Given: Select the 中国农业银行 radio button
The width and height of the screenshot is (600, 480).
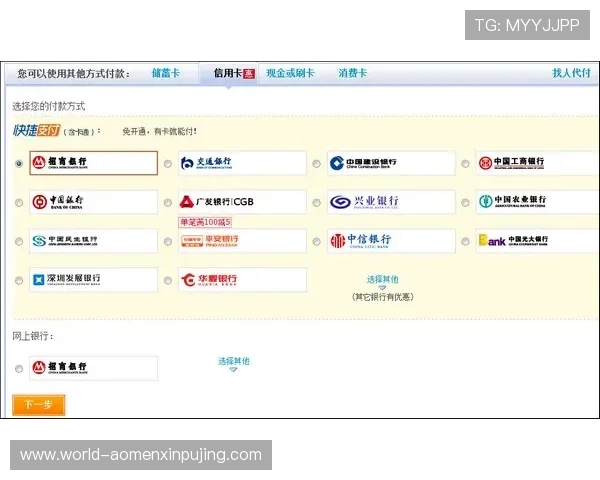Looking at the screenshot, I should (465, 202).
